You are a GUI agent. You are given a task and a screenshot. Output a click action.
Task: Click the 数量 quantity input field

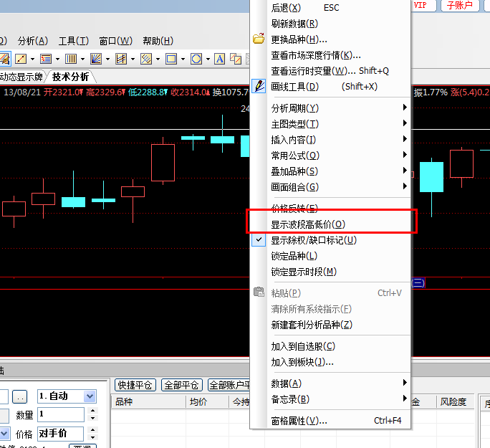click(61, 414)
